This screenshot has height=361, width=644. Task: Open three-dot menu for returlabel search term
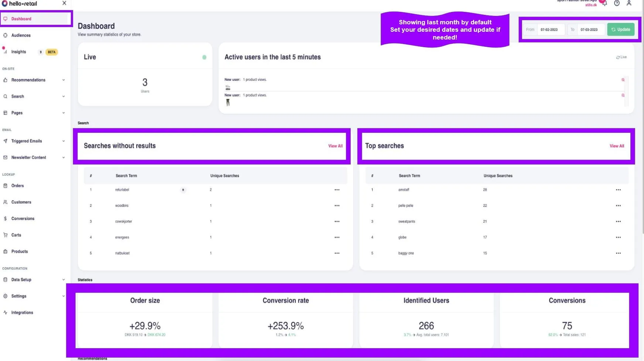[337, 190]
